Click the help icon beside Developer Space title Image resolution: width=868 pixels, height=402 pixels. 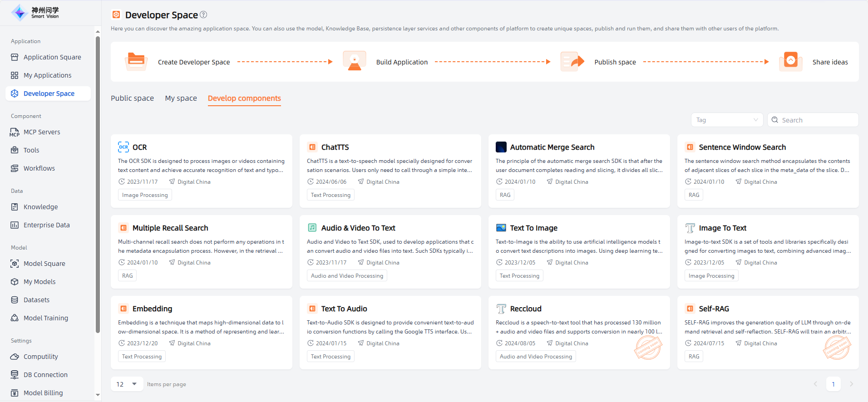tap(203, 15)
